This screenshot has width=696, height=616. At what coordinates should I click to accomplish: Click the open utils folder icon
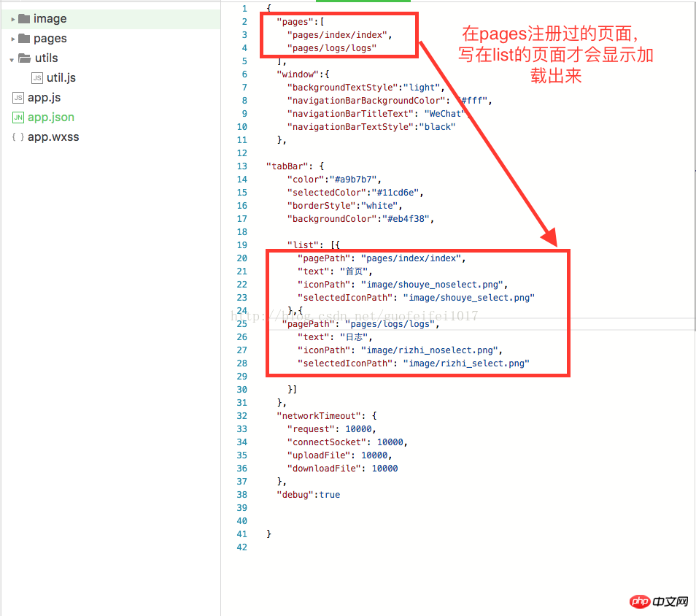click(x=24, y=58)
